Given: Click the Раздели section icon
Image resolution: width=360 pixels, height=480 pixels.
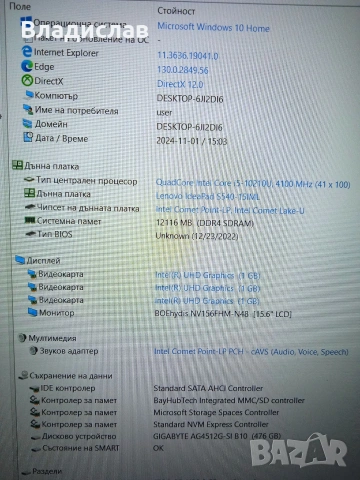Looking at the screenshot, I should 26,472.
